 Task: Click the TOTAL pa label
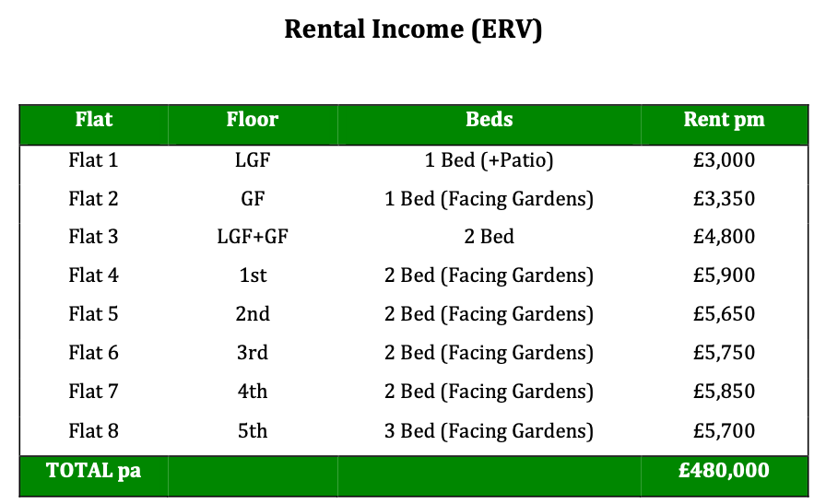click(x=93, y=470)
